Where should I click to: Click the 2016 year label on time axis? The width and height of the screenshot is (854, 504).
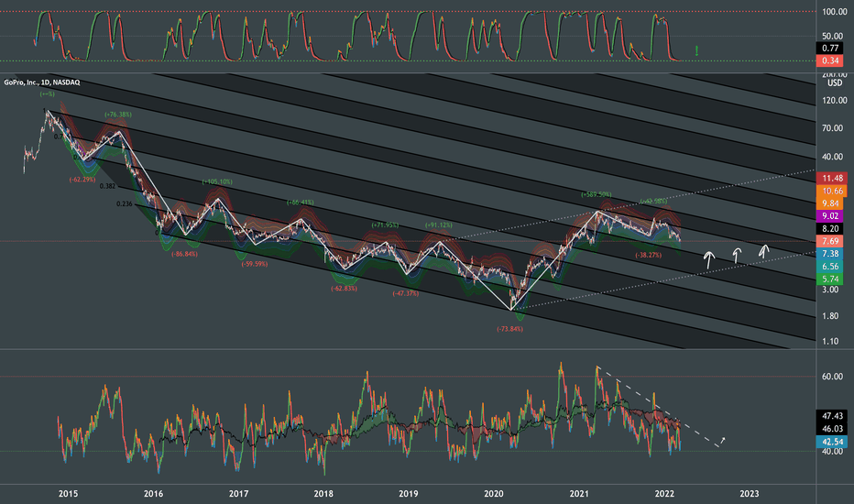153,494
